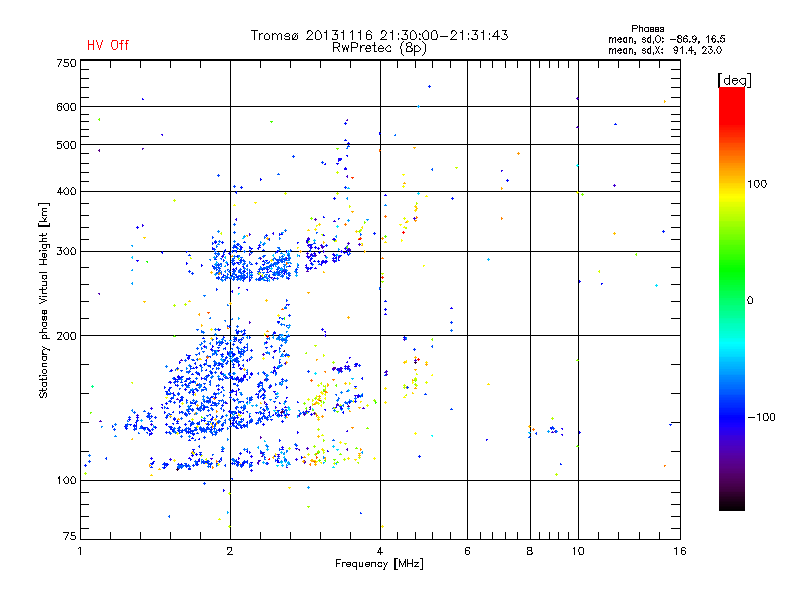Click the y-axis tick label '300'
The height and width of the screenshot is (600, 800).
click(66, 252)
